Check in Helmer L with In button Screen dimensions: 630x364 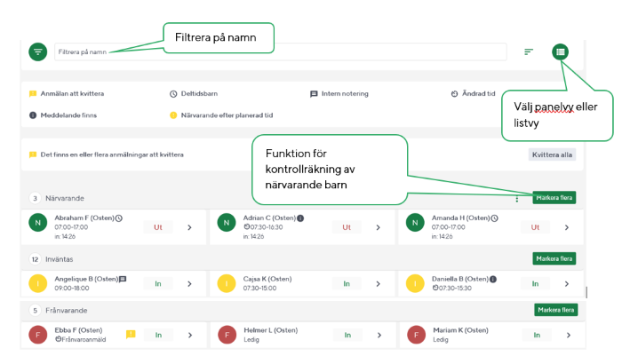coord(347,335)
